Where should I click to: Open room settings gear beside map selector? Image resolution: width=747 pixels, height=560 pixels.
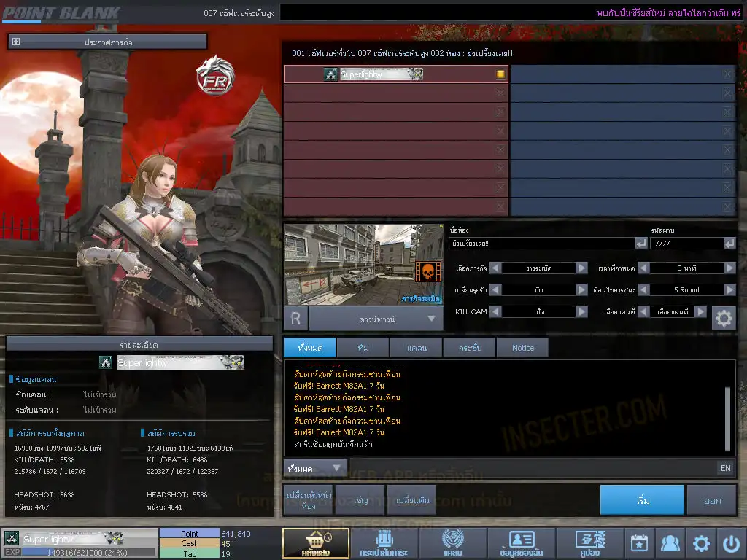pyautogui.click(x=723, y=319)
